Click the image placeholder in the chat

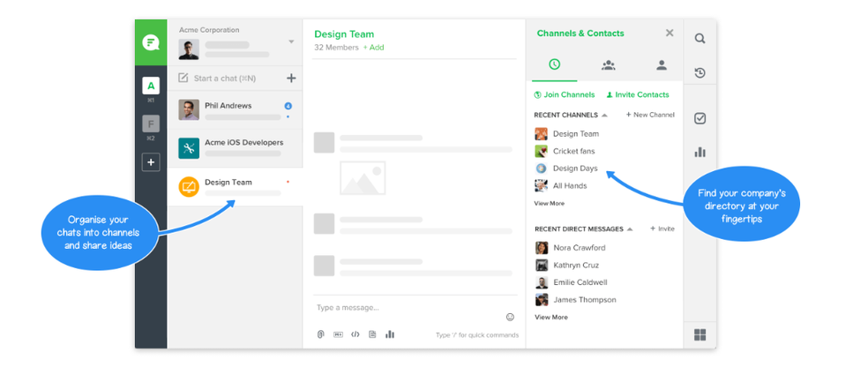point(363,178)
